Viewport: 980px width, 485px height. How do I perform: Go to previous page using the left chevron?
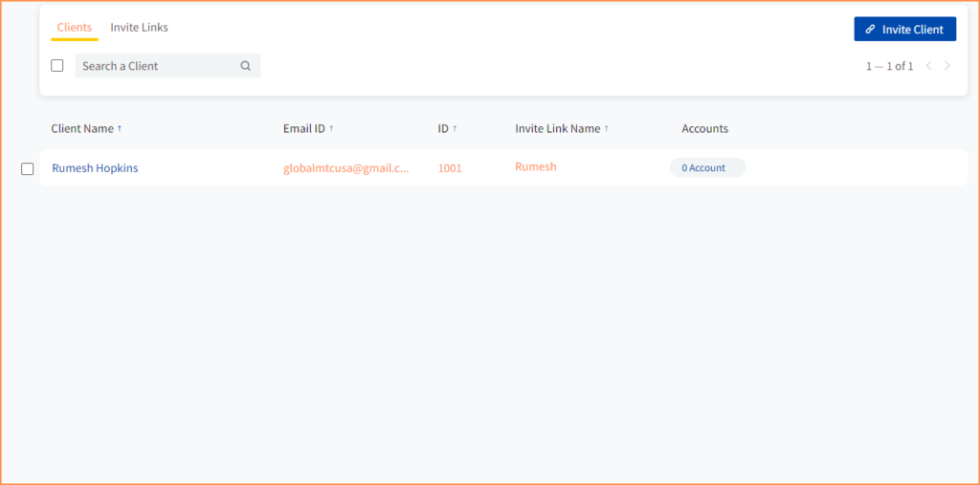(928, 66)
